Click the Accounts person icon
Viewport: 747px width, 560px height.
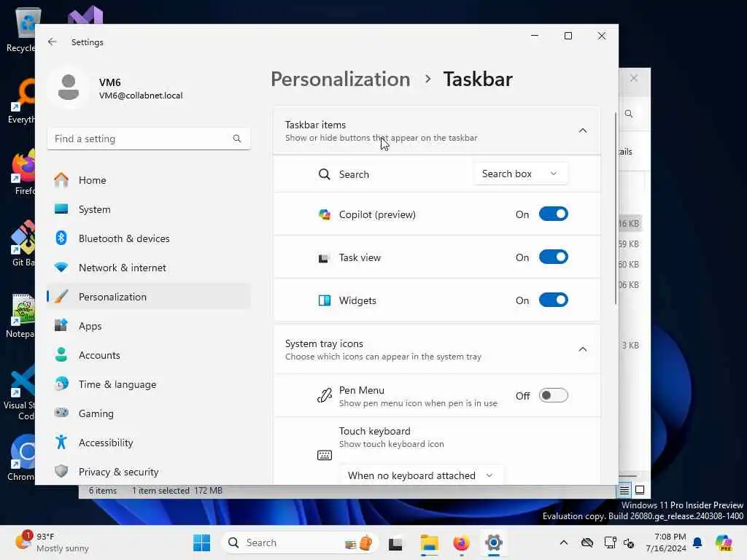pyautogui.click(x=61, y=355)
